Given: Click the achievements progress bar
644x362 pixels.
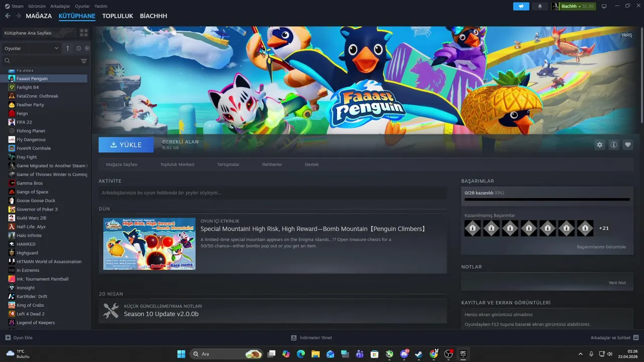Looking at the screenshot, I should [x=547, y=200].
